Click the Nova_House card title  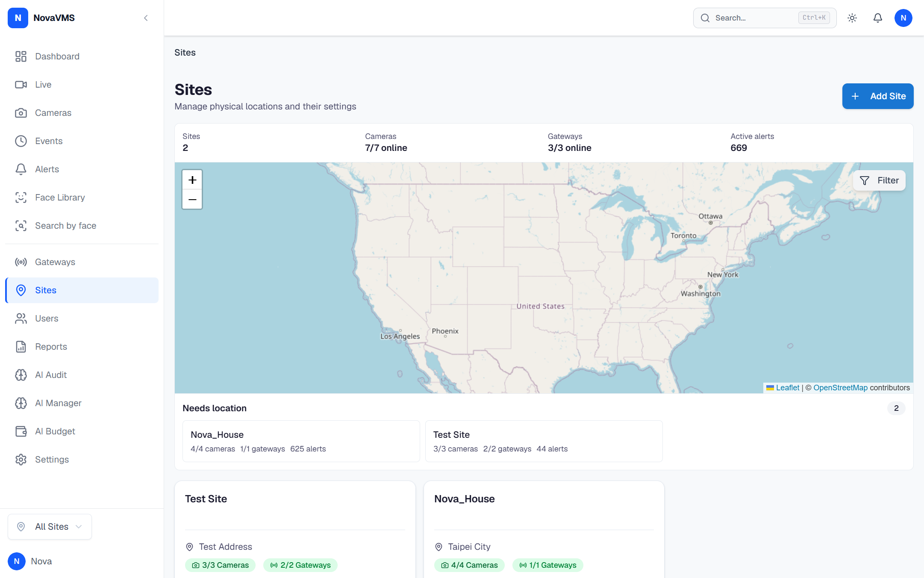point(465,499)
